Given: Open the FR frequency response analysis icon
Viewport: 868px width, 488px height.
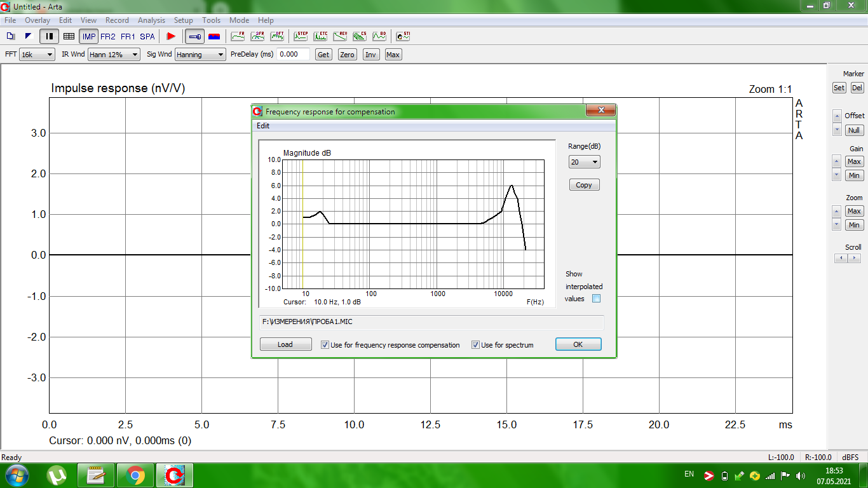Looking at the screenshot, I should pos(238,36).
